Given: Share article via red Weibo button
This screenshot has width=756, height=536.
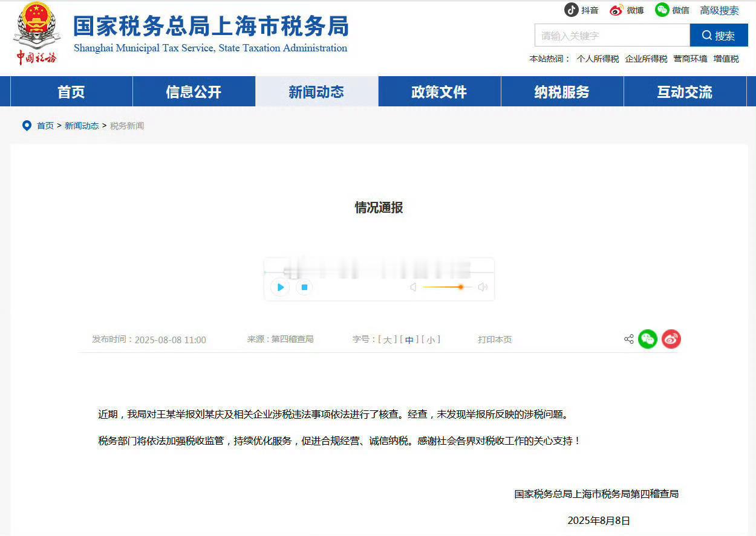Looking at the screenshot, I should (671, 339).
